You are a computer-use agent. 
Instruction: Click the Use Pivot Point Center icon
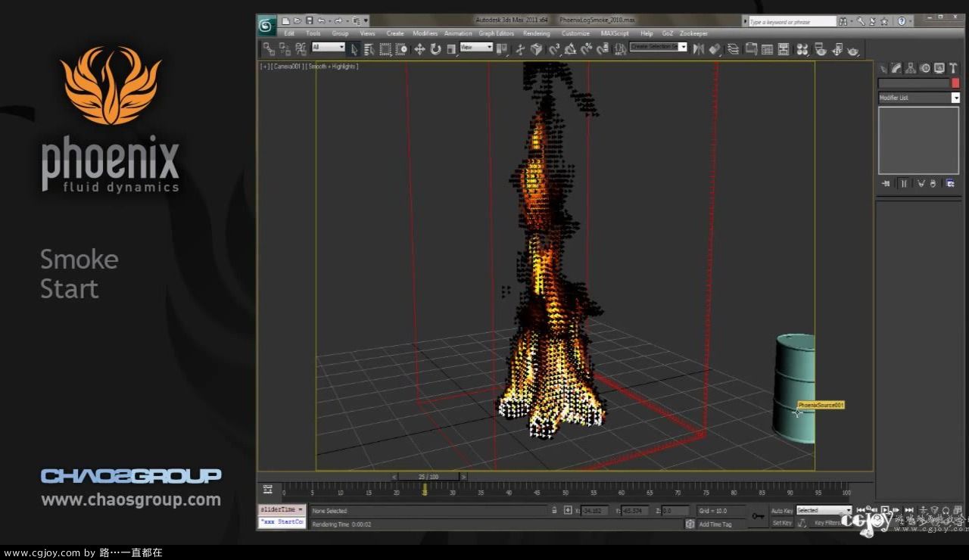tap(502, 49)
